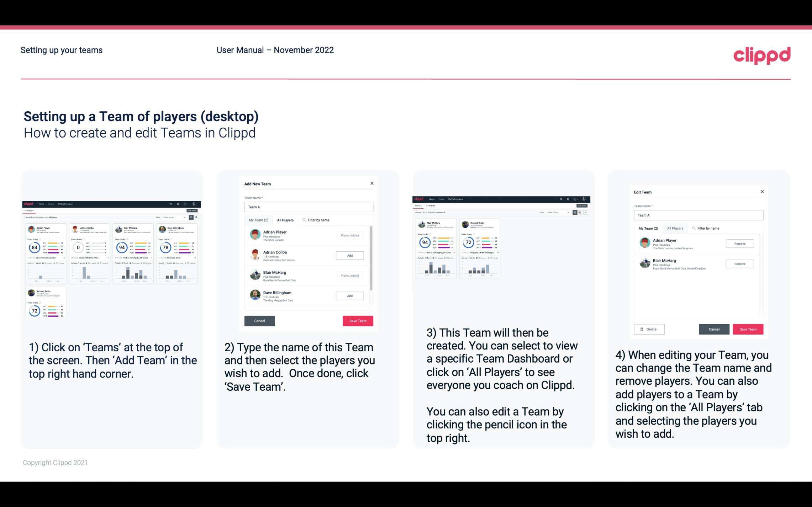Click the Remove button next to Adrian Player
This screenshot has height=507, width=812.
739,244
